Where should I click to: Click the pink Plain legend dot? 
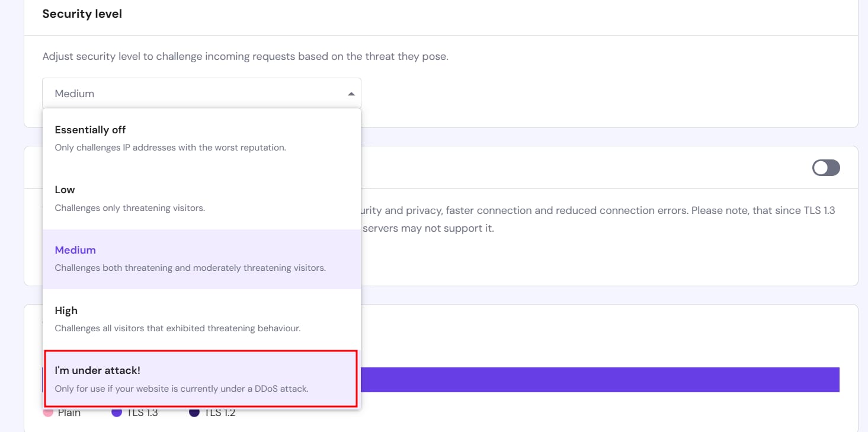click(49, 412)
